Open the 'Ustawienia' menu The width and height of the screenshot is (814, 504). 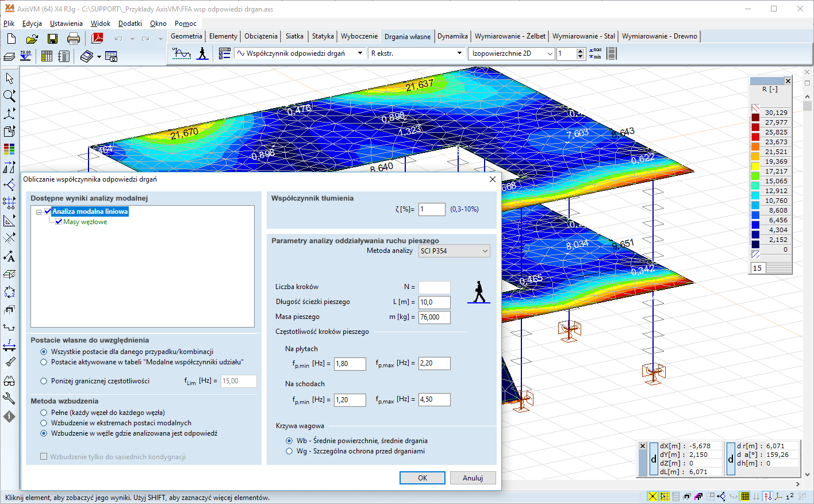pyautogui.click(x=66, y=24)
